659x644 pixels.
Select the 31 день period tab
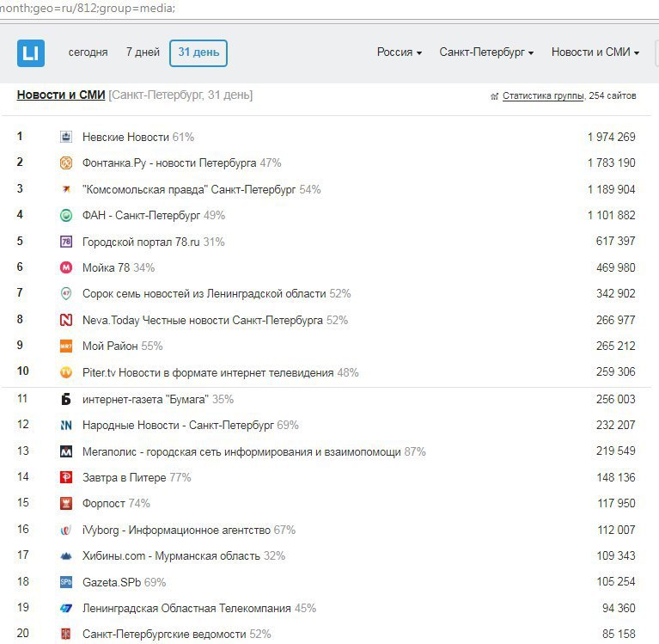[198, 53]
